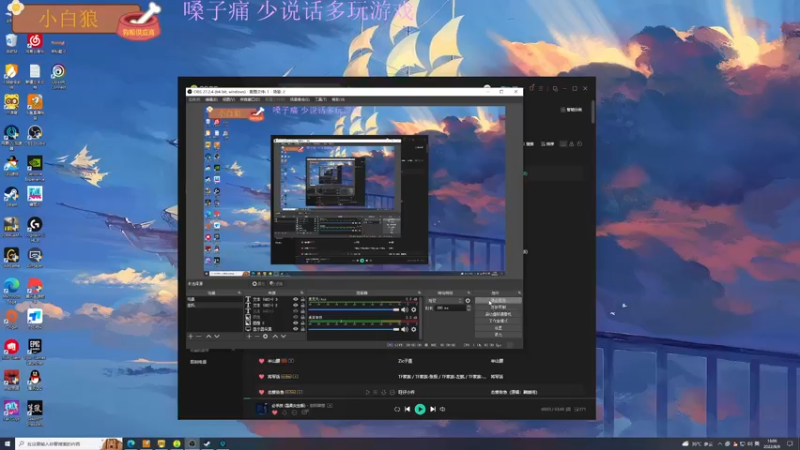Image resolution: width=800 pixels, height=450 pixels.
Task: Click the OBS icon in the taskbar
Action: [x=192, y=444]
